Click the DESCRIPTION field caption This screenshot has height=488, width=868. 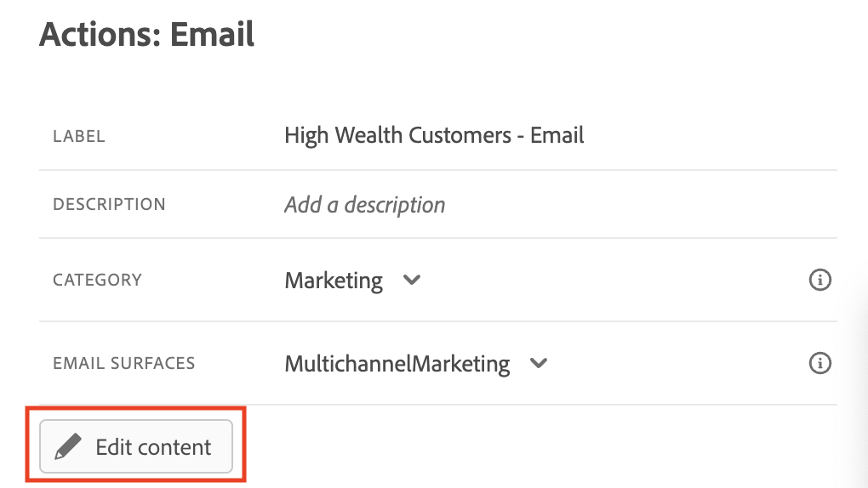click(109, 204)
